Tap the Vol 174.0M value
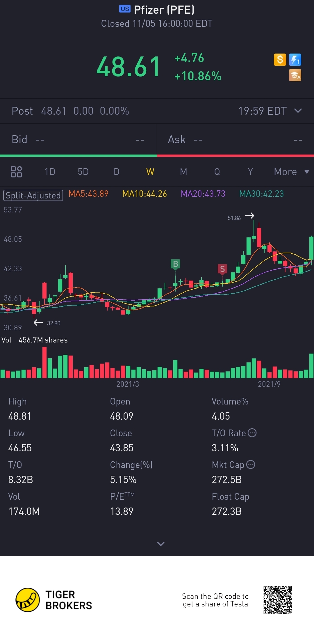 point(24,511)
